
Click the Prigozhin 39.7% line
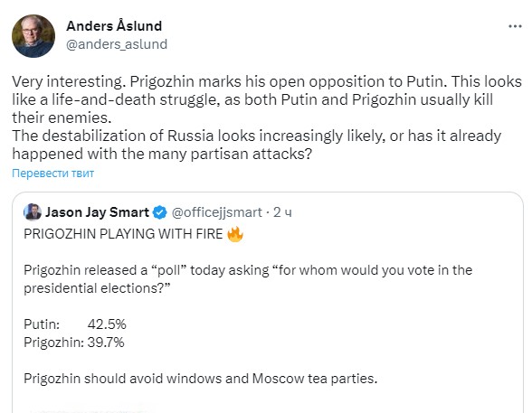(x=74, y=343)
